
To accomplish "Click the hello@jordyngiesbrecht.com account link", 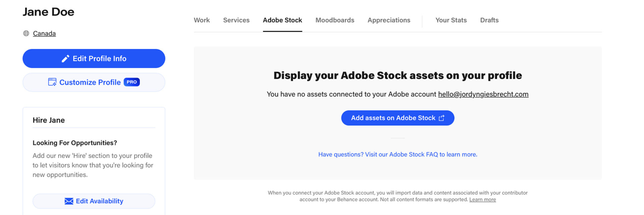I will tap(483, 94).
